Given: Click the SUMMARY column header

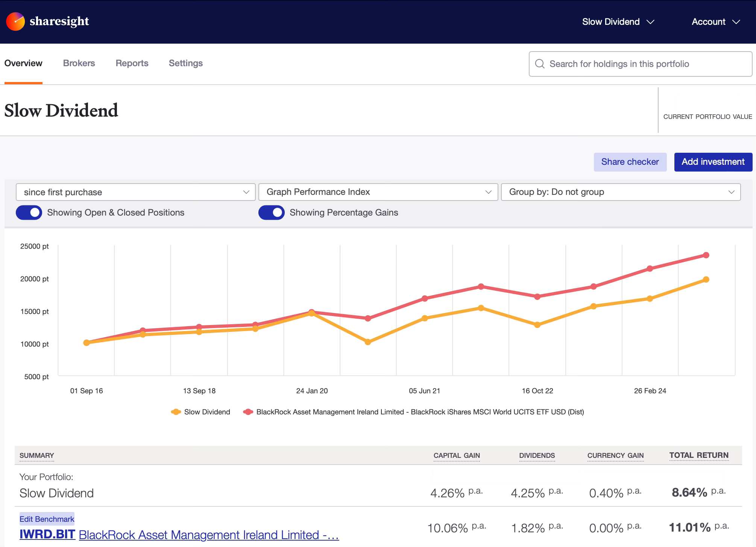Looking at the screenshot, I should point(37,456).
